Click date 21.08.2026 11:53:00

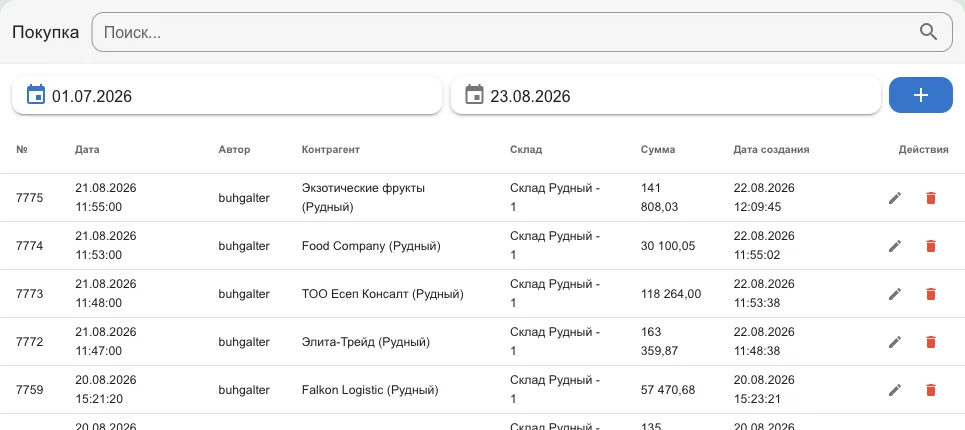(x=106, y=245)
